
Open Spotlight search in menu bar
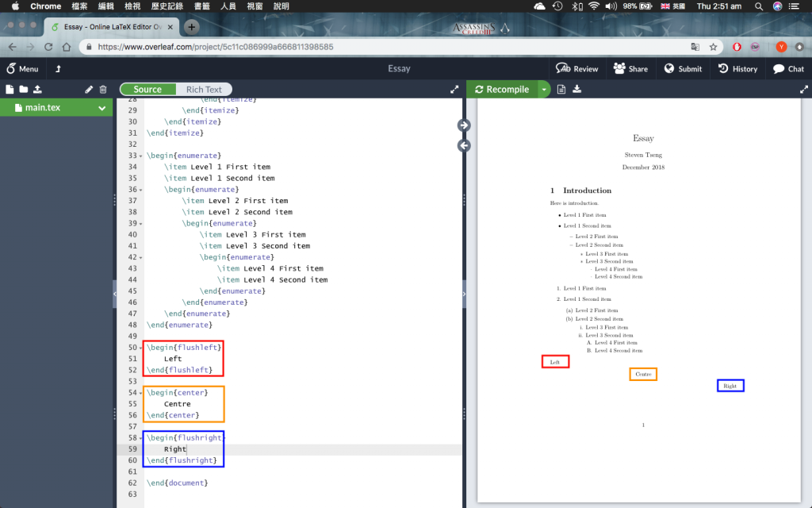pyautogui.click(x=758, y=6)
